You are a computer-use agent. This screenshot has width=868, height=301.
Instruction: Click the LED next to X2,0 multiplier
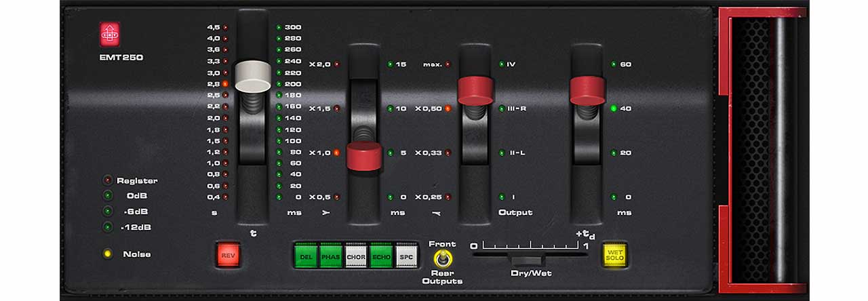(337, 64)
